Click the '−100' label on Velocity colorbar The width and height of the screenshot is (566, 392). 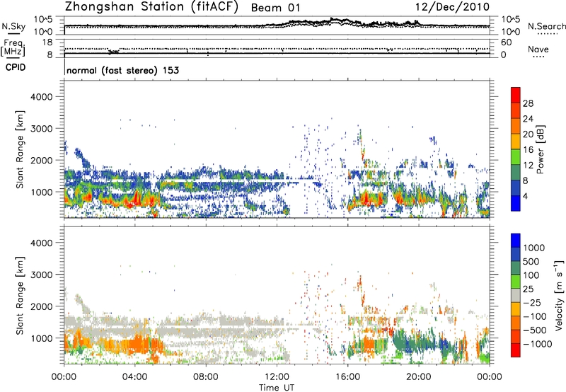pyautogui.click(x=535, y=316)
